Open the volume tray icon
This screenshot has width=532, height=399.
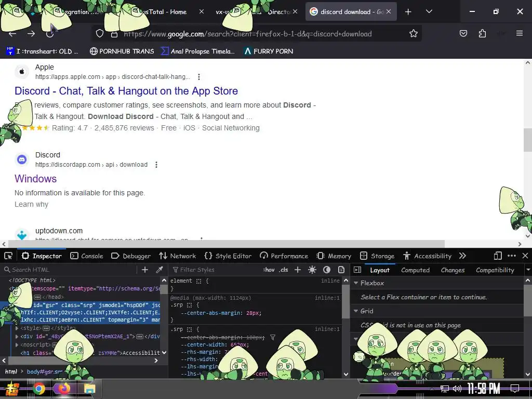coord(457,389)
